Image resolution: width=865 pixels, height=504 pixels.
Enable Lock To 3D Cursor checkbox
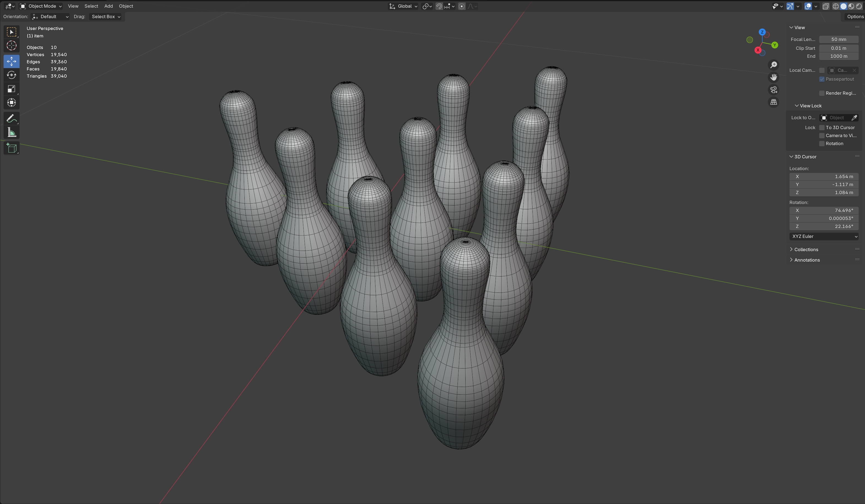[x=822, y=128]
